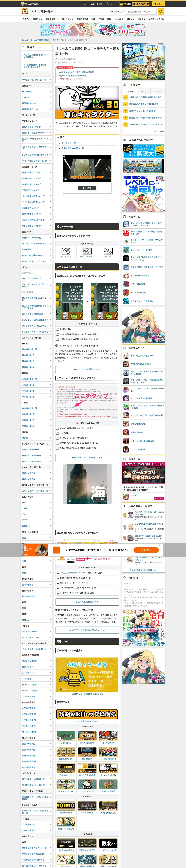The image size is (186, 868).
Task: Switch to the スレッド ranking tab
Action: pyautogui.click(x=158, y=91)
